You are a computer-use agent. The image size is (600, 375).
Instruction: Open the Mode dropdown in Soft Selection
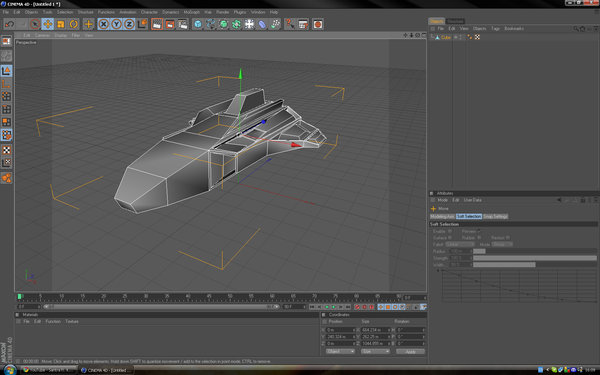point(502,244)
